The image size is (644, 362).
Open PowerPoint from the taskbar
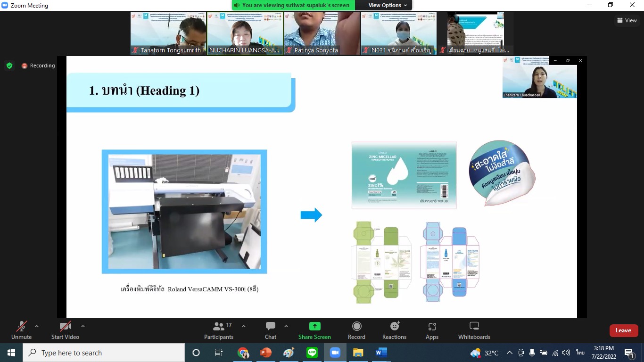click(266, 353)
